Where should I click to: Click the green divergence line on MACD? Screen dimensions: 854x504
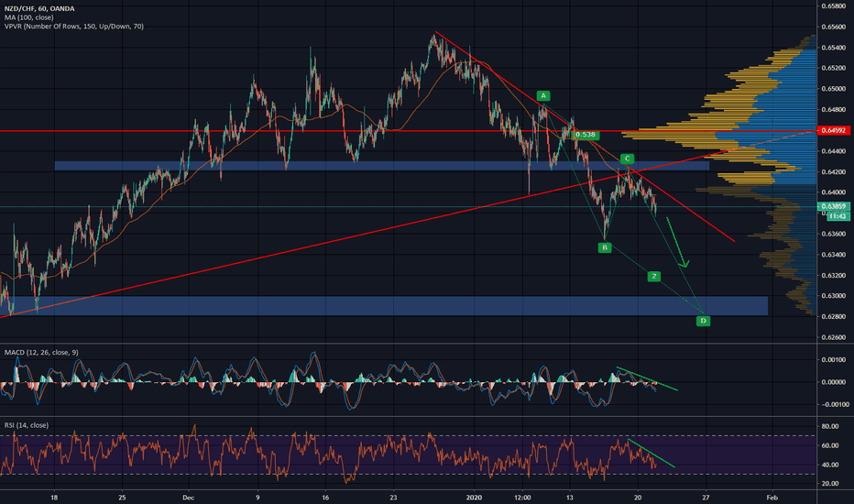(646, 378)
